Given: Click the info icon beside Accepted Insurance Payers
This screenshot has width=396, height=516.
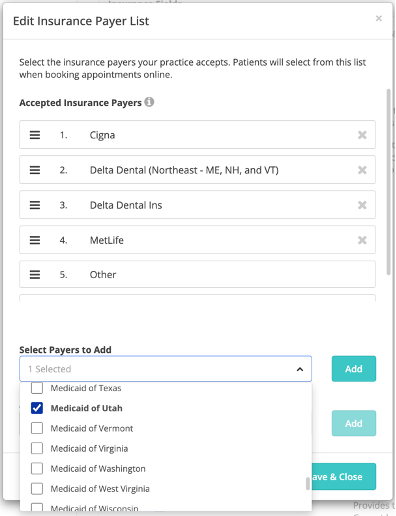Looking at the screenshot, I should [x=149, y=102].
